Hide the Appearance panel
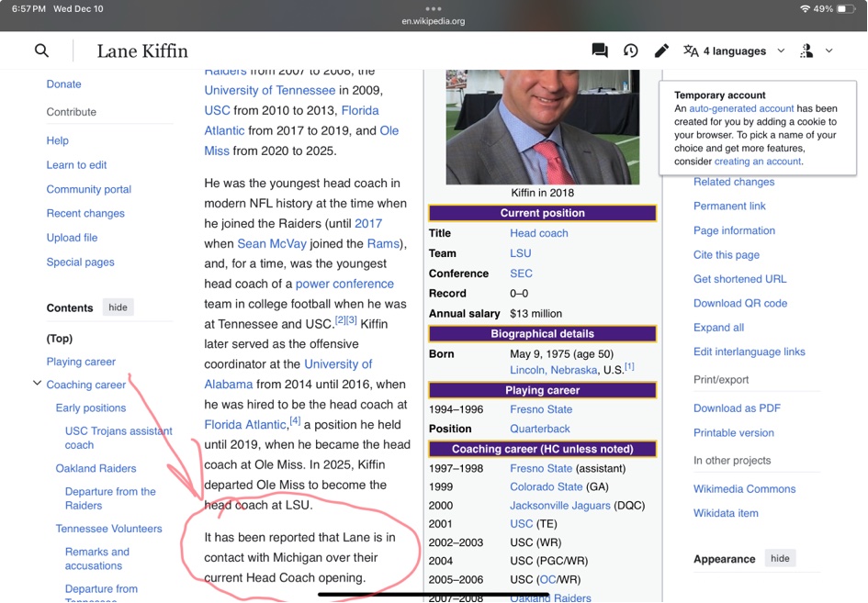Image resolution: width=868 pixels, height=603 pixels. click(x=780, y=558)
